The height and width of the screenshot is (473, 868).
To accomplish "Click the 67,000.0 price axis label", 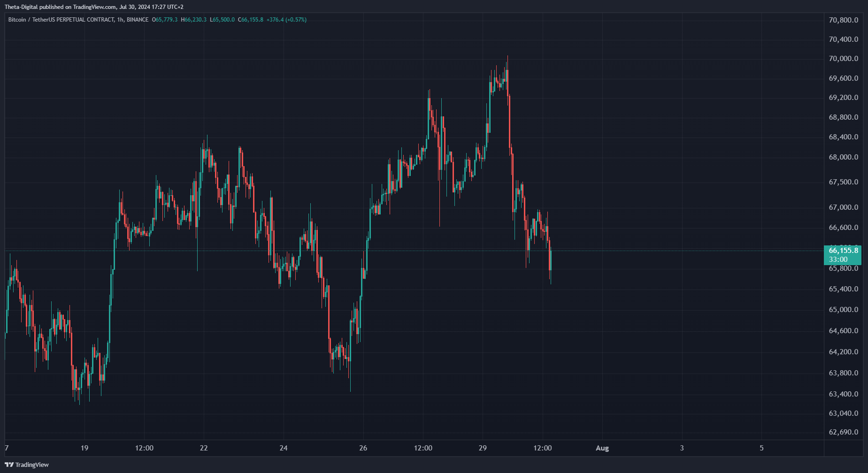I will [844, 207].
